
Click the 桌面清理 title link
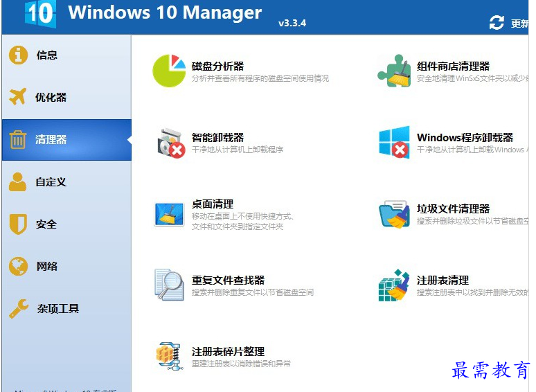pyautogui.click(x=213, y=204)
